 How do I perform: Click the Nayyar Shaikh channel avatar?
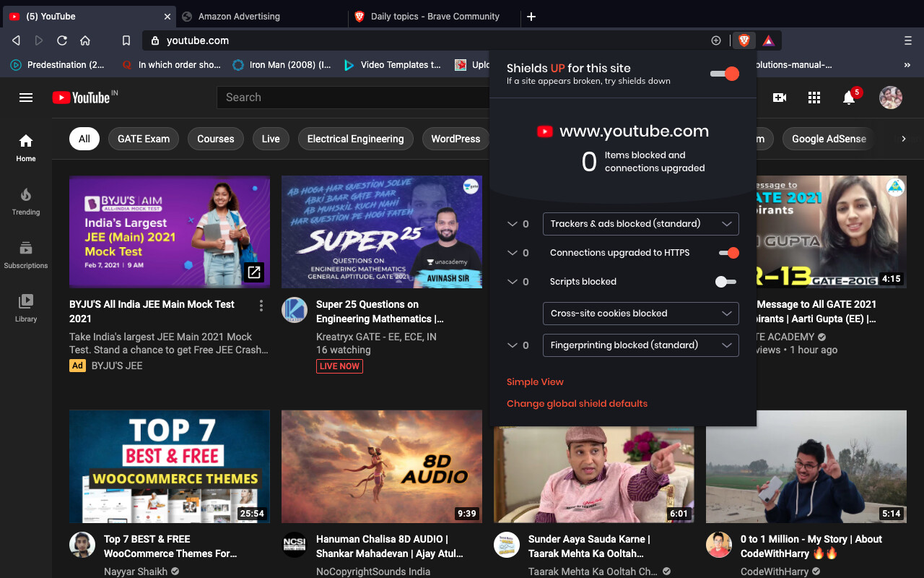point(82,545)
